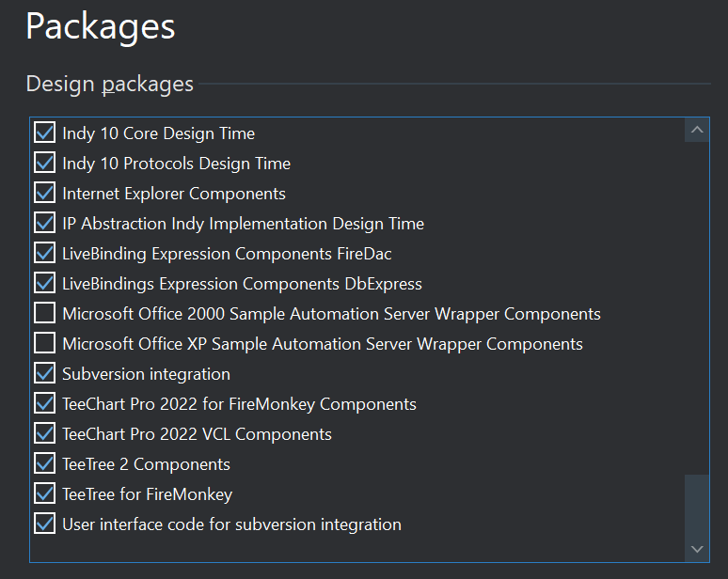Check Microsoft Office XP Sample Automation checkbox
This screenshot has width=728, height=579.
pos(44,343)
